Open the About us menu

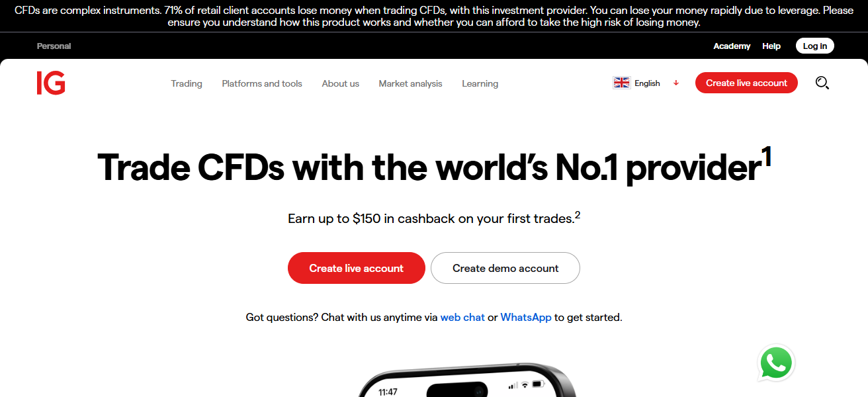tap(341, 83)
